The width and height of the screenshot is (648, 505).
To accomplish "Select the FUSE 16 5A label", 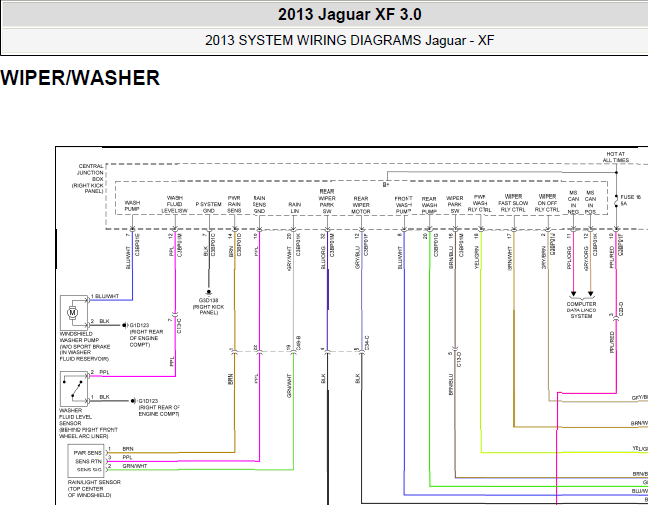I will tap(630, 200).
